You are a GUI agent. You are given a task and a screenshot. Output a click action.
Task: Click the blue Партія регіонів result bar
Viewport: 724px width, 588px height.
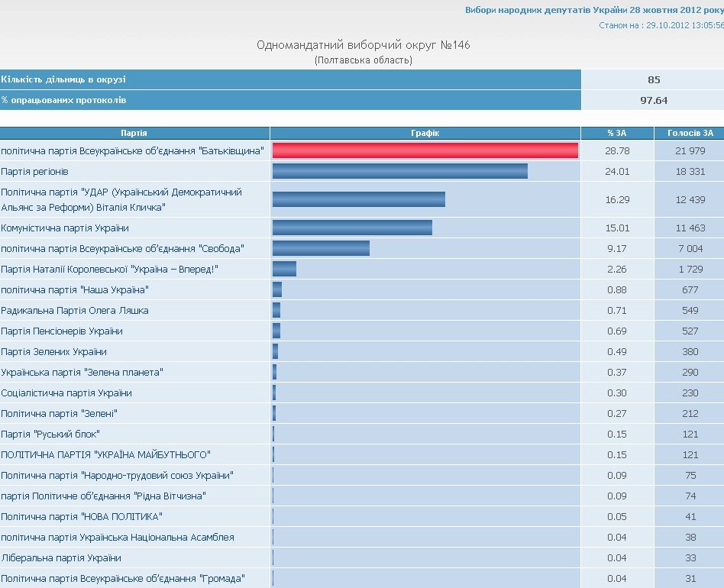tap(399, 172)
